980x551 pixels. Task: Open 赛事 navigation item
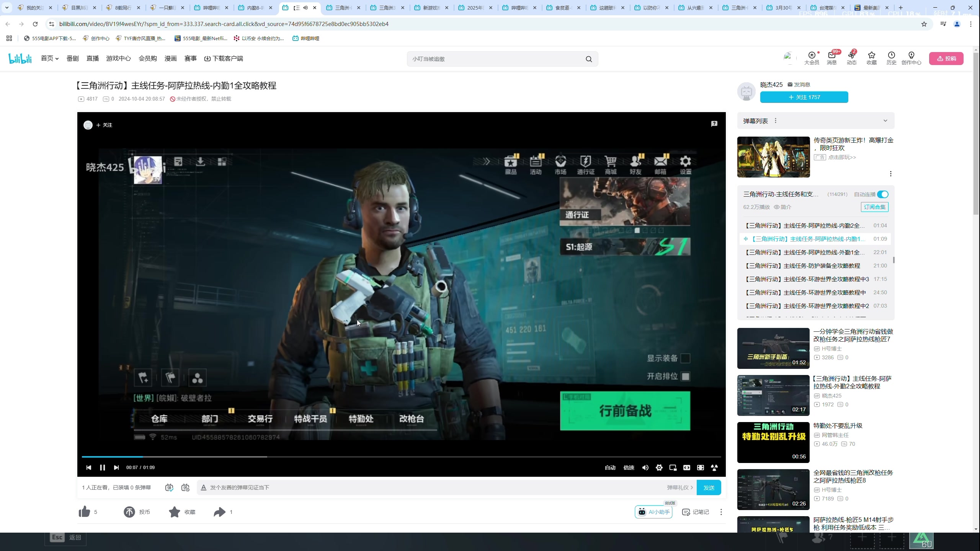click(191, 59)
